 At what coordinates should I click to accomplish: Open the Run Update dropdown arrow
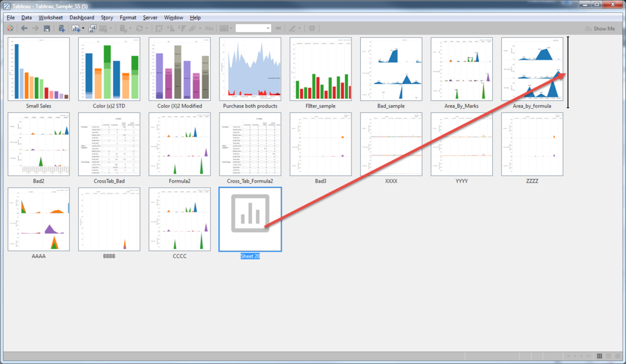click(147, 28)
